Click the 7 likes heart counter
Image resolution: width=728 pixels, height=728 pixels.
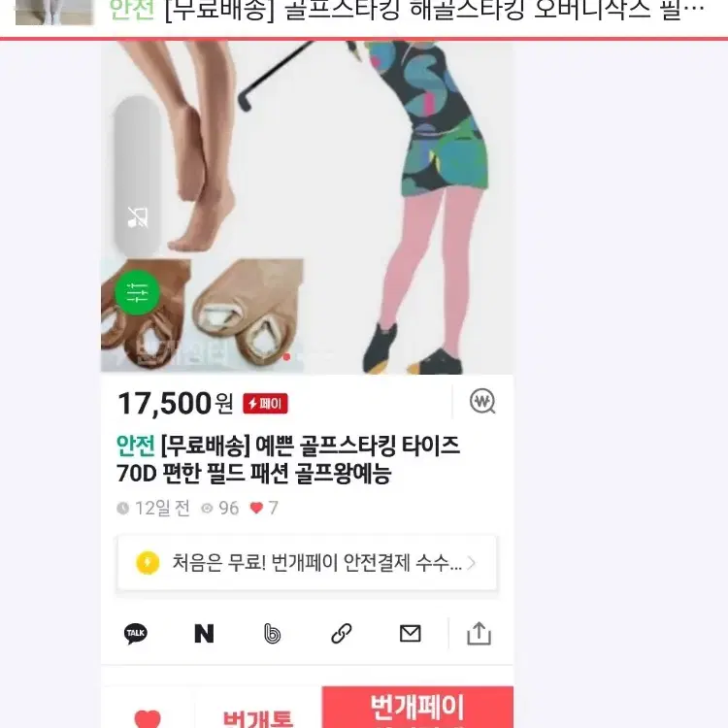point(264,508)
